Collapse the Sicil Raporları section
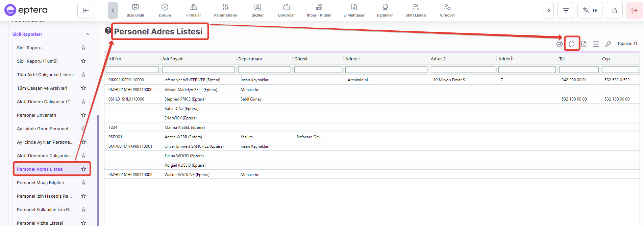Image resolution: width=644 pixels, height=226 pixels. 88,34
